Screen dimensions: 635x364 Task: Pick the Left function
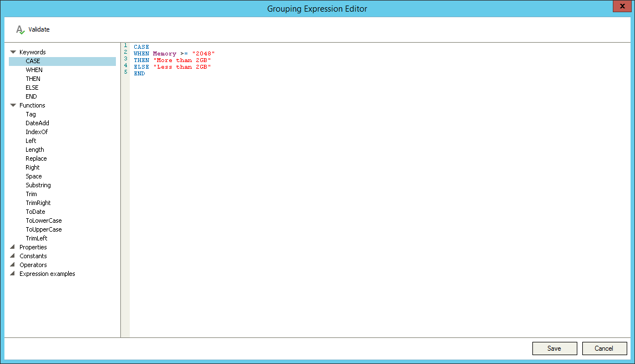pyautogui.click(x=31, y=141)
